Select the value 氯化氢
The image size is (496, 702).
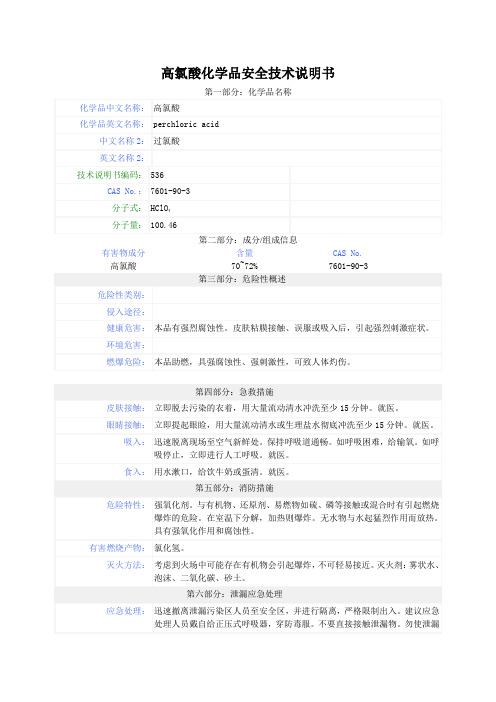[x=170, y=548]
